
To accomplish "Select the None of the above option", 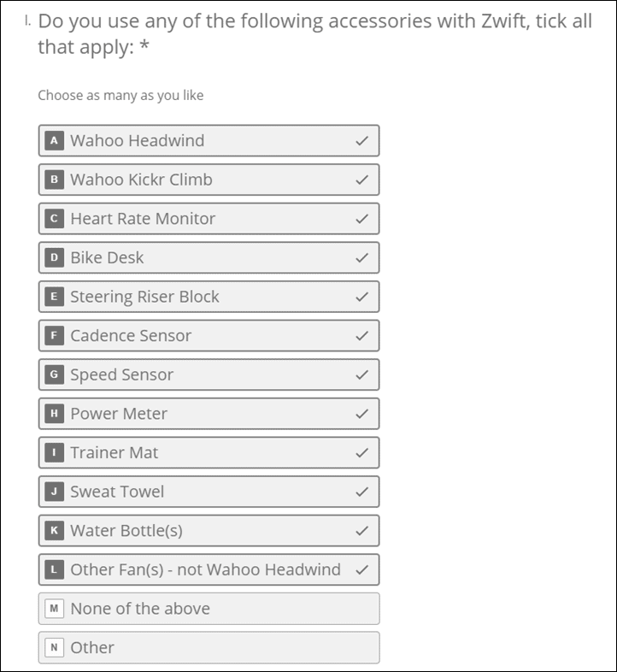I will pos(209,609).
